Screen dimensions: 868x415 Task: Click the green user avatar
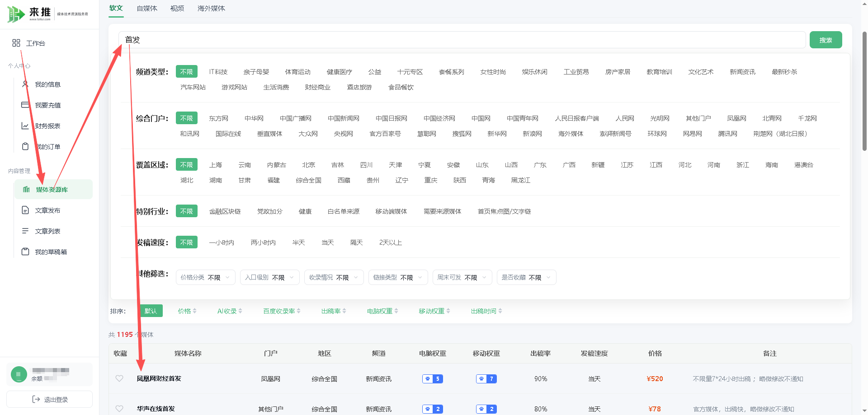point(19,374)
